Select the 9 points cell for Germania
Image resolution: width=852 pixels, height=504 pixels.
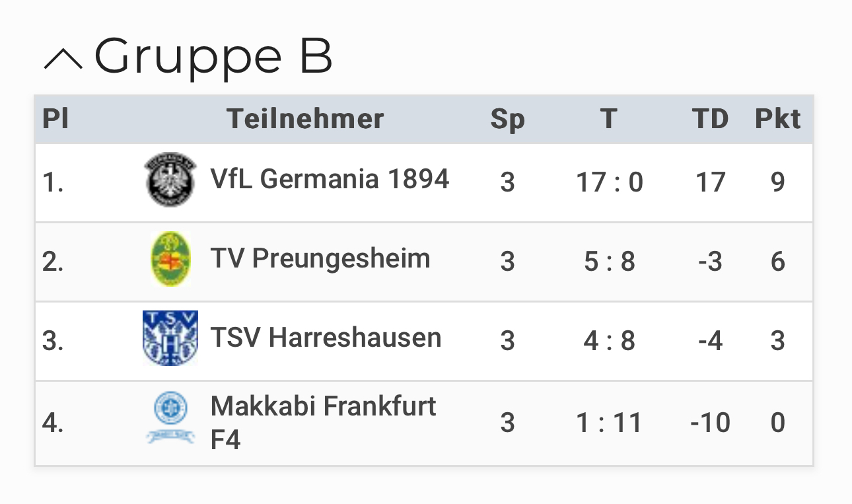coord(778,182)
